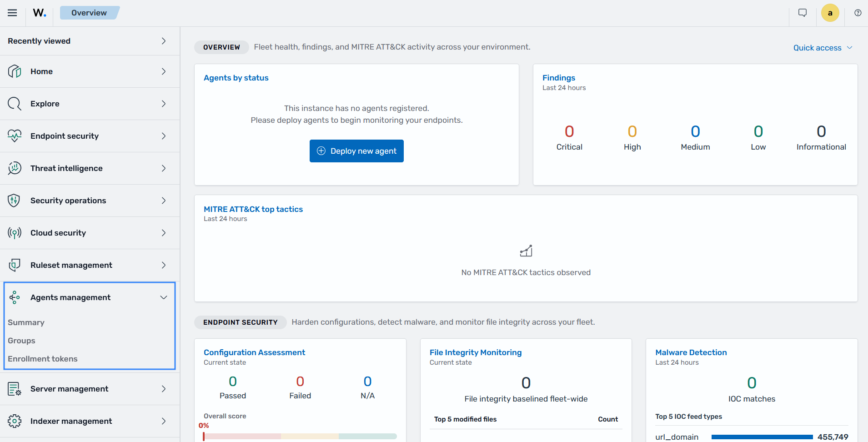Click the Wazuh W. logo
The image size is (868, 442).
tap(40, 13)
